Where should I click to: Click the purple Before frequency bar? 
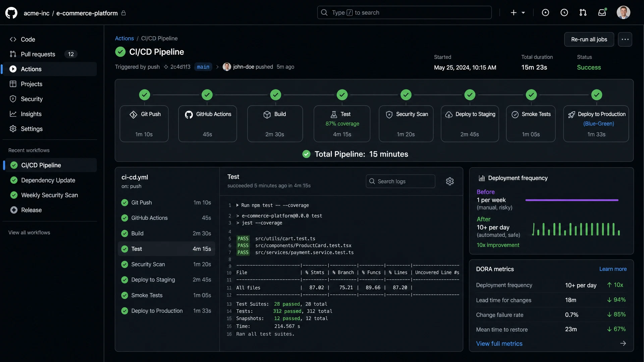(x=572, y=200)
